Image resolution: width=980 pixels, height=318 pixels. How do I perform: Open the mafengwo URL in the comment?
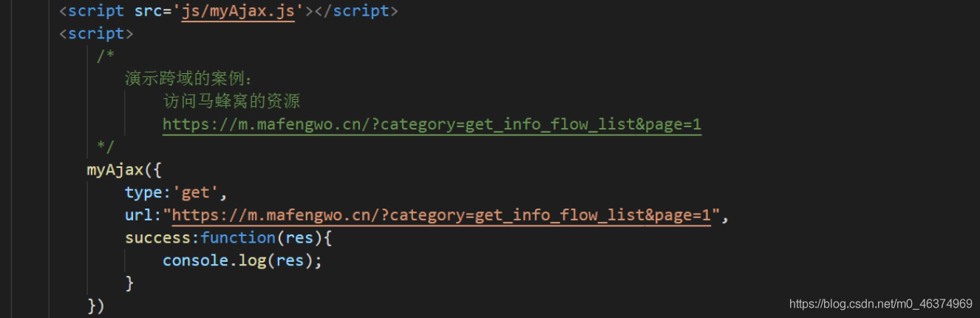pos(432,124)
